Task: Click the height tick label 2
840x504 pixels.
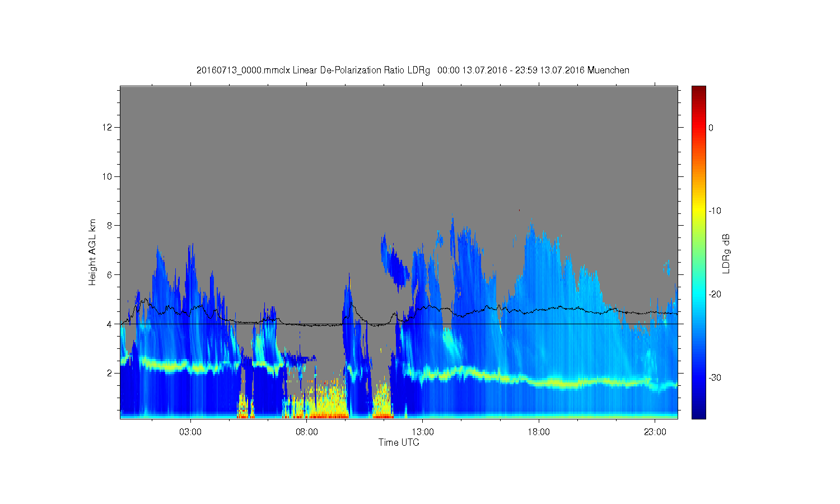Action: coord(110,373)
